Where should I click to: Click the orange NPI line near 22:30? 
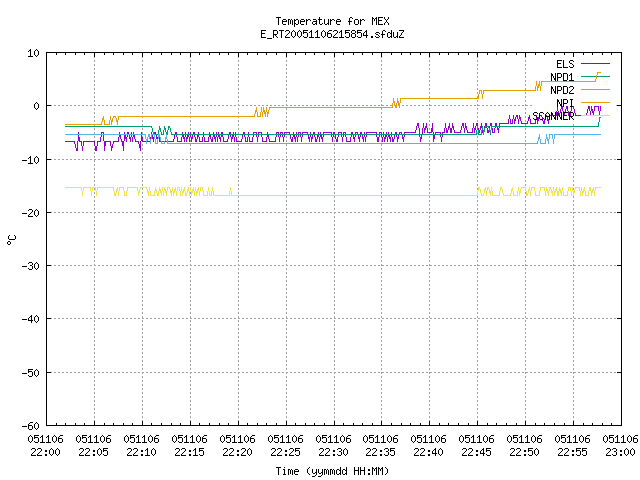pyautogui.click(x=334, y=107)
